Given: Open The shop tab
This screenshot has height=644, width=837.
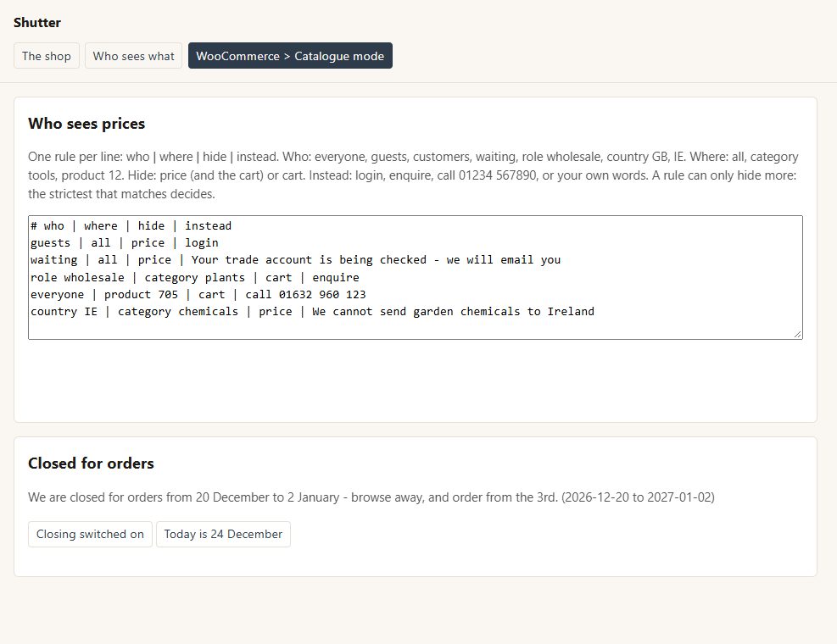Looking at the screenshot, I should [47, 55].
